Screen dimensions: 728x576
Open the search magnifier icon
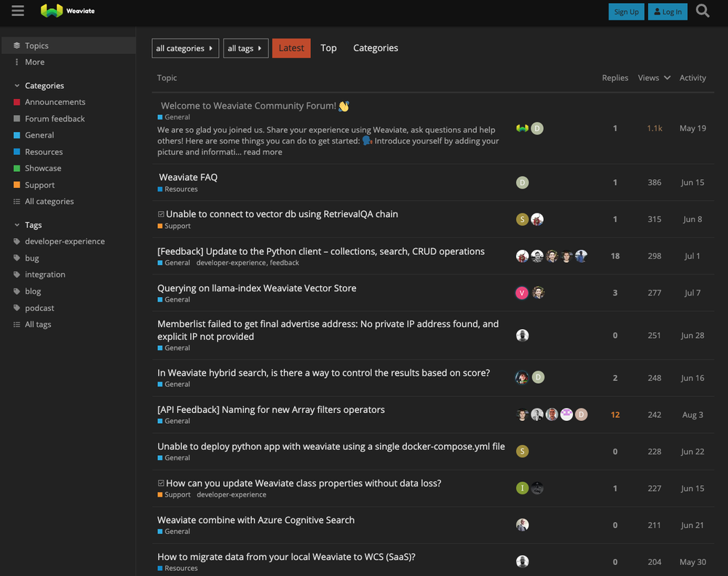click(x=703, y=11)
